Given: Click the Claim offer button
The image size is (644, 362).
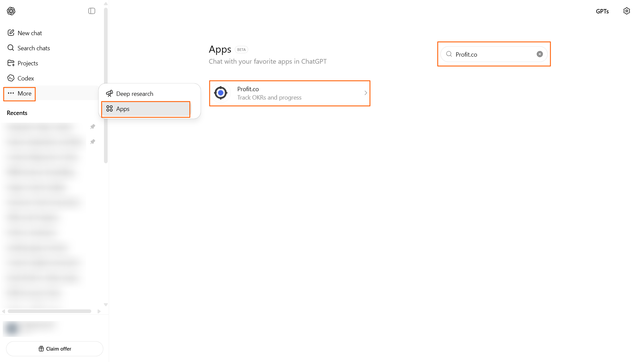Looking at the screenshot, I should tap(55, 349).
